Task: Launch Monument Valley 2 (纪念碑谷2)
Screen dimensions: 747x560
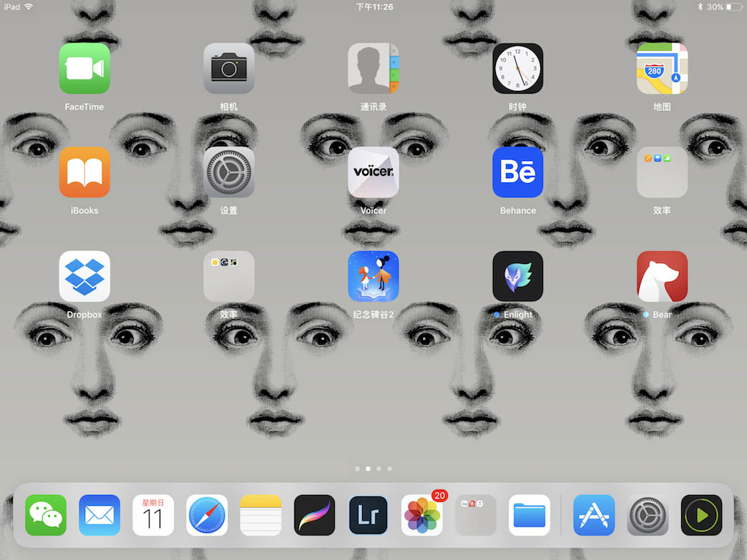Action: [373, 276]
